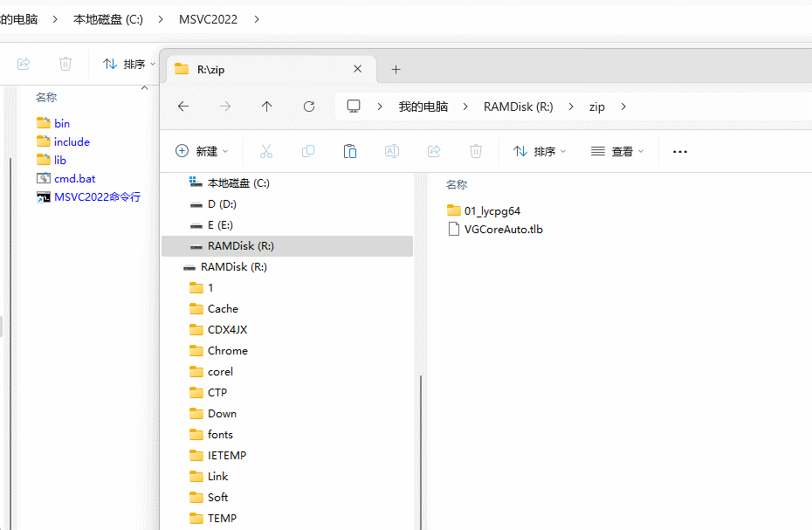Click the Copy icon in toolbar
812x530 pixels.
tap(308, 151)
